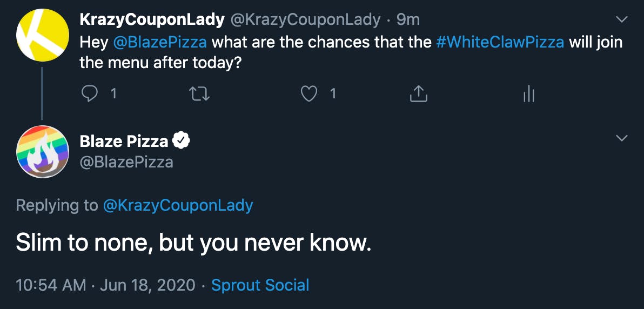This screenshot has width=644, height=309.
Task: View tweet analytics via the bar chart icon
Action: (528, 94)
